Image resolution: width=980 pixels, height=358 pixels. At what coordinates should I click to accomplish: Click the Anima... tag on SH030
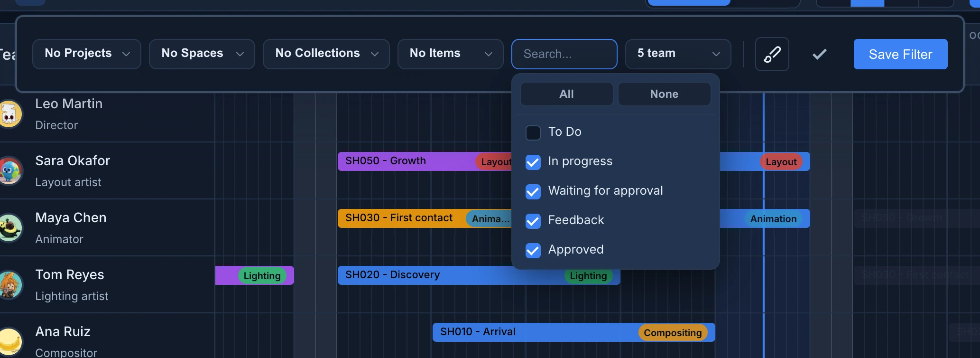click(490, 219)
